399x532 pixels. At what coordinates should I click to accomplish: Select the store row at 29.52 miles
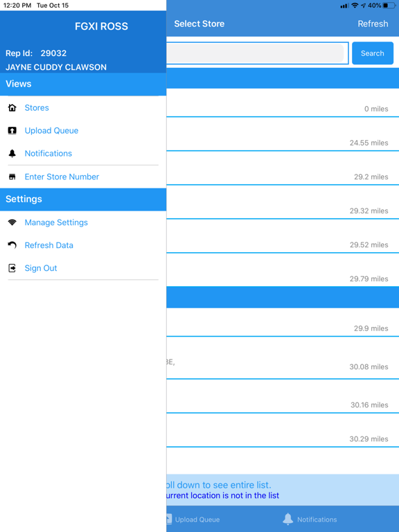tap(283, 236)
